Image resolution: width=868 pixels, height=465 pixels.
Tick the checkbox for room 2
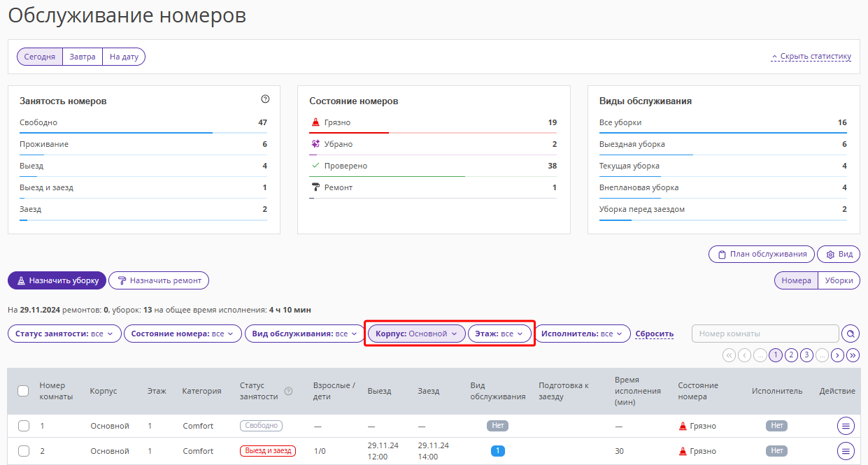(x=24, y=451)
